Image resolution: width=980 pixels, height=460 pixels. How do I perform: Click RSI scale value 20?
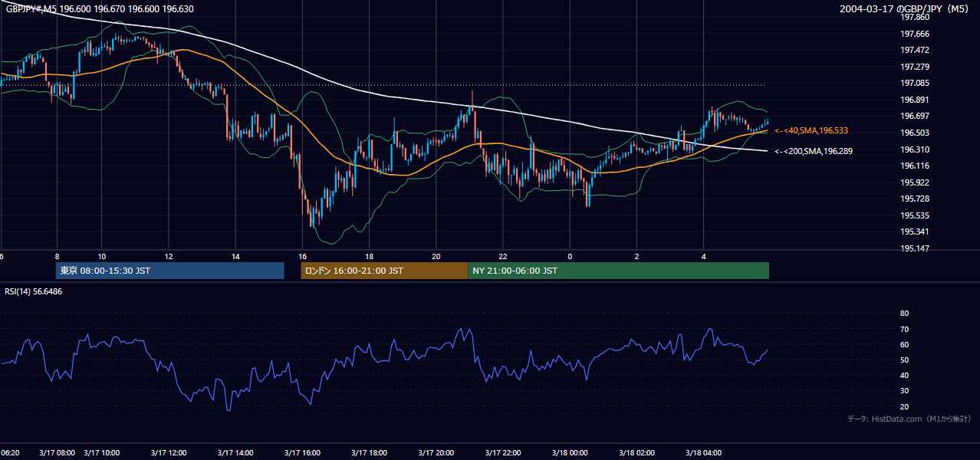(x=904, y=406)
